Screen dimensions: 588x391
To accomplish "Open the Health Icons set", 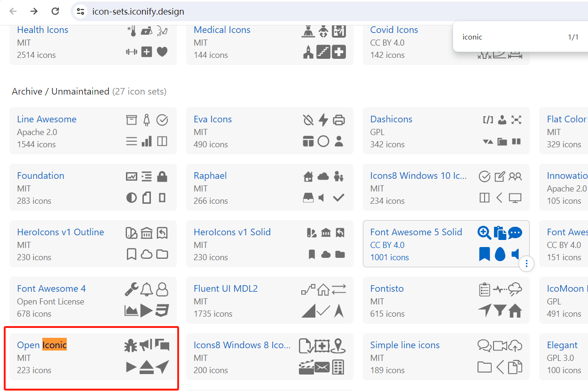I will [x=42, y=30].
